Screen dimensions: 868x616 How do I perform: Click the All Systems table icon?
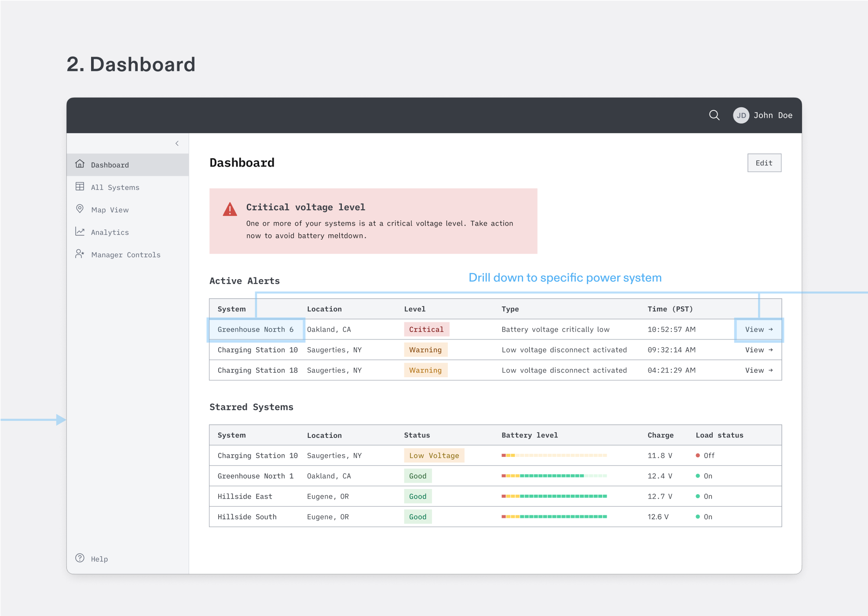[x=80, y=186]
